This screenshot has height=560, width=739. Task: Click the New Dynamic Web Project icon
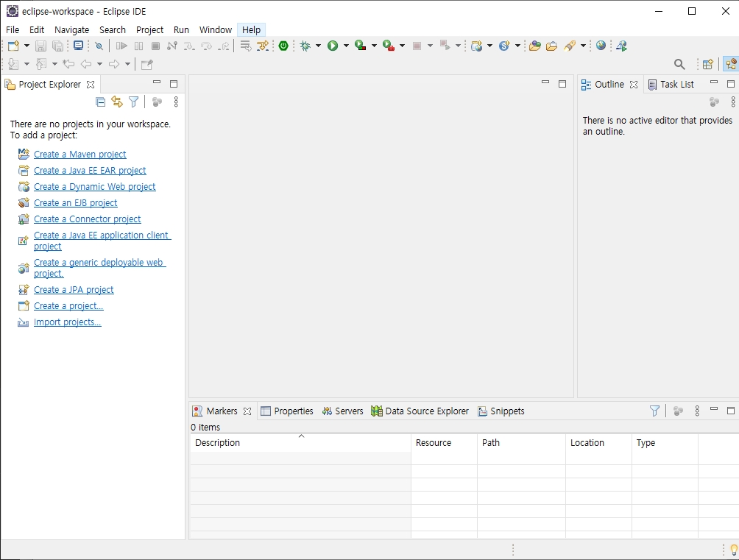[476, 46]
